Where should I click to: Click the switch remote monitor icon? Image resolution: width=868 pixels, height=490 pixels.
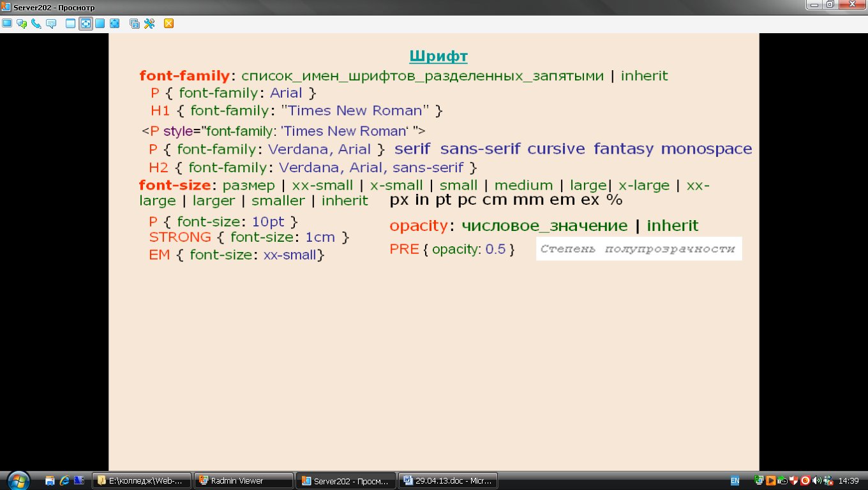pyautogui.click(x=135, y=24)
